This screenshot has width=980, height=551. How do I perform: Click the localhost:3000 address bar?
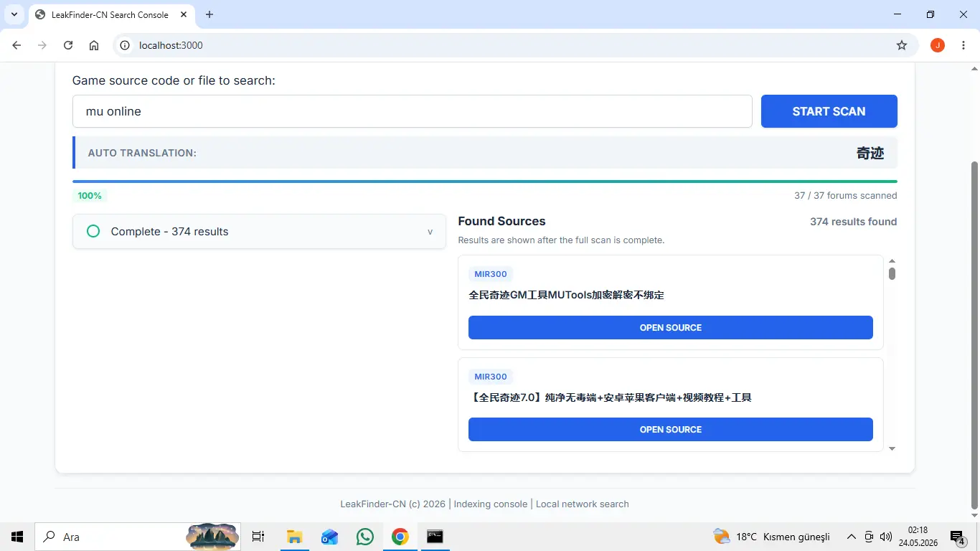517,45
